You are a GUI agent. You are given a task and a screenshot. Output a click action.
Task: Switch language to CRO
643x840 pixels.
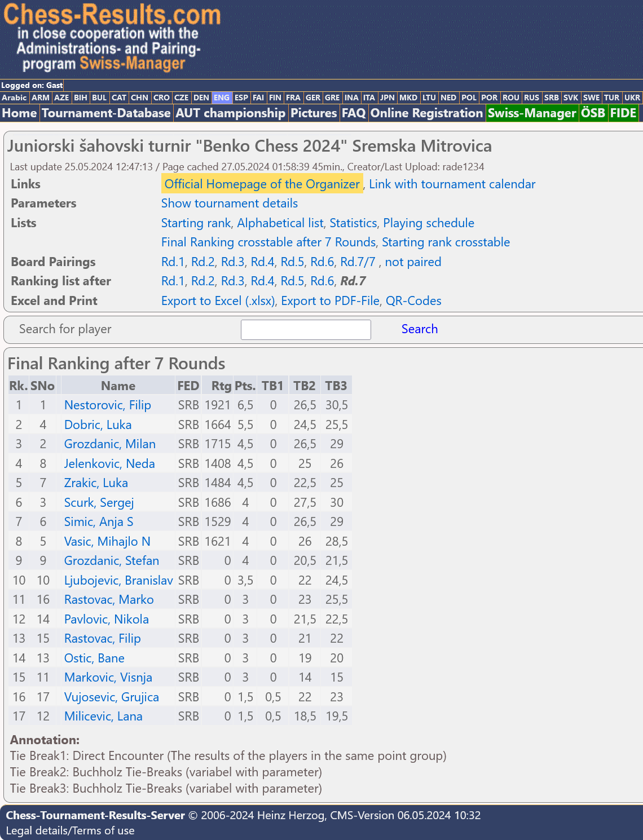161,98
